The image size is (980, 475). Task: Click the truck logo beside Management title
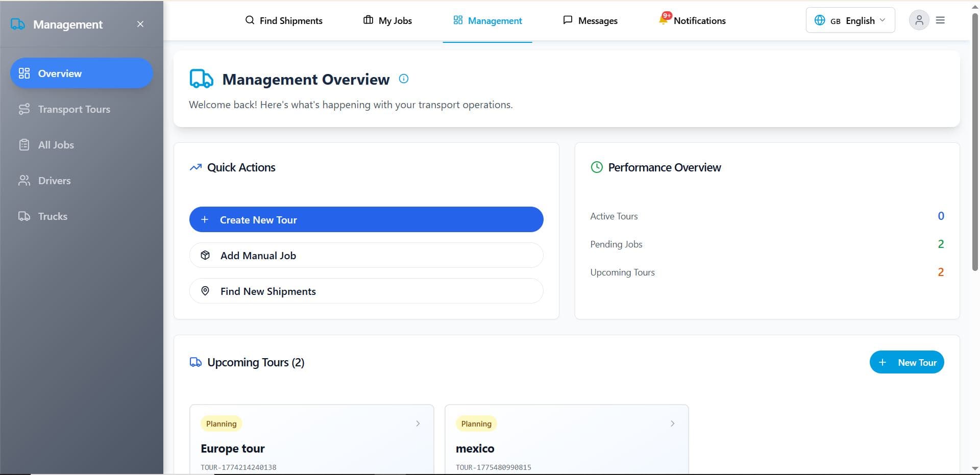tap(18, 24)
